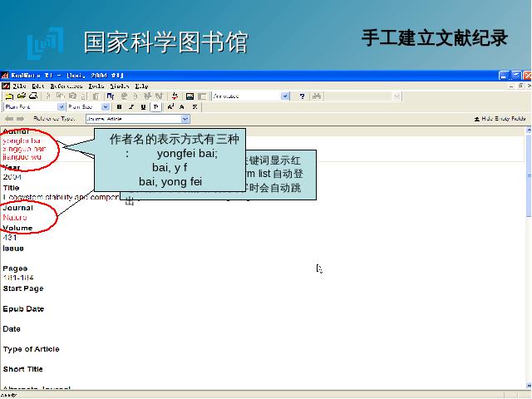Click the picture toolbar icon

tap(190, 96)
